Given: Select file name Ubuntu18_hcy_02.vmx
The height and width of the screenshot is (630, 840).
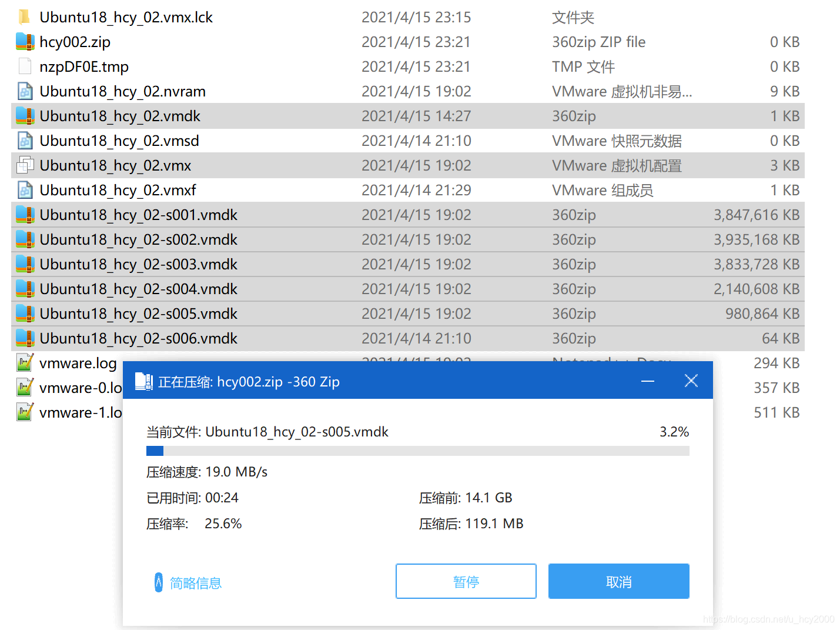Looking at the screenshot, I should coord(115,166).
